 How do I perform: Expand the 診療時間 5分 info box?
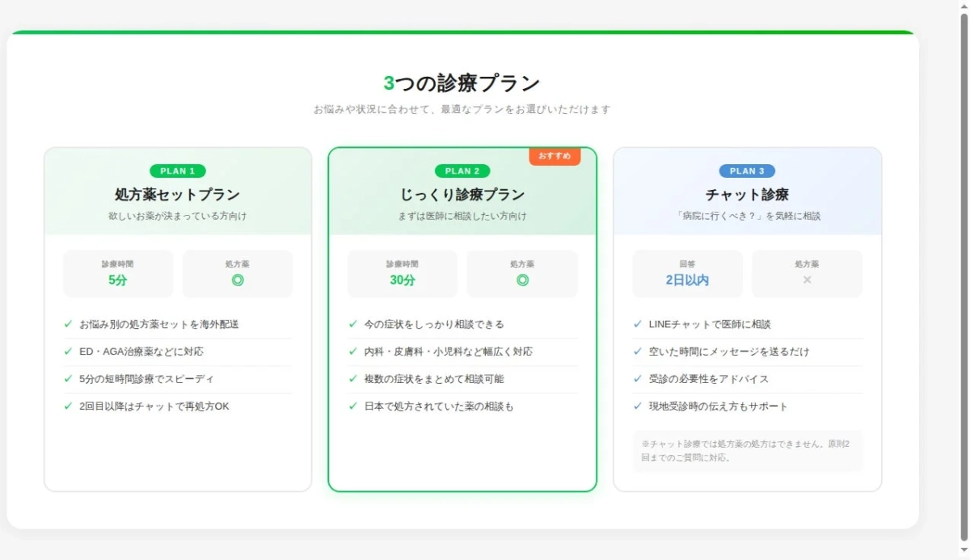(118, 274)
